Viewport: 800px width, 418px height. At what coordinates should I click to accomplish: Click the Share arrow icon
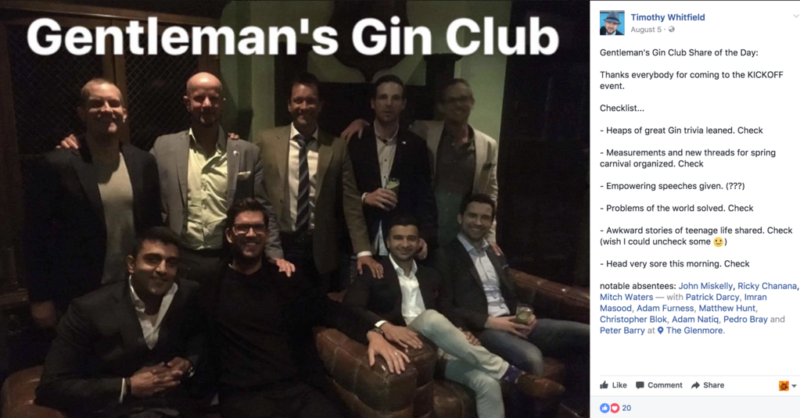[695, 385]
